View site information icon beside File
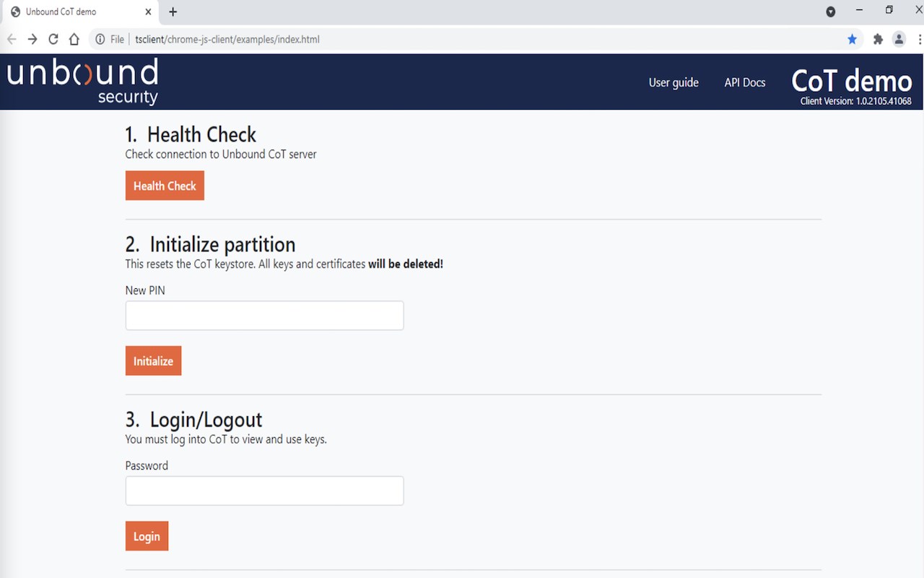 tap(100, 39)
